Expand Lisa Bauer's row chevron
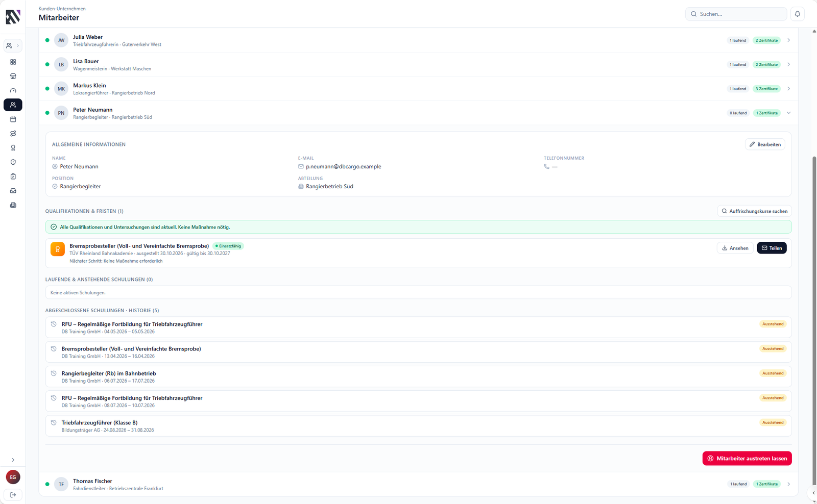 click(788, 64)
